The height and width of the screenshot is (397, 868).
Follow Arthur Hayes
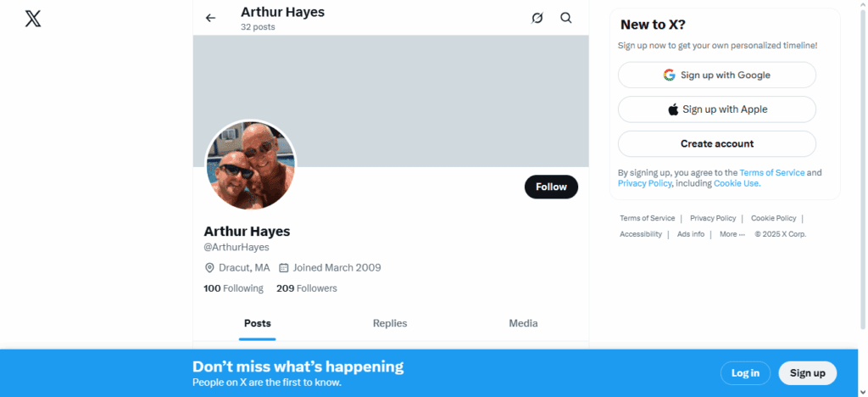(551, 187)
